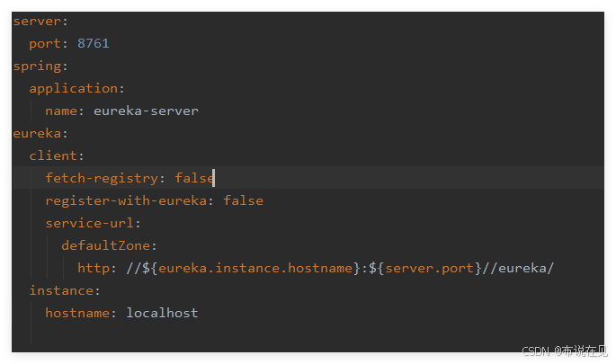
Task: Click the 'defaultZone:' key
Action: [109, 245]
